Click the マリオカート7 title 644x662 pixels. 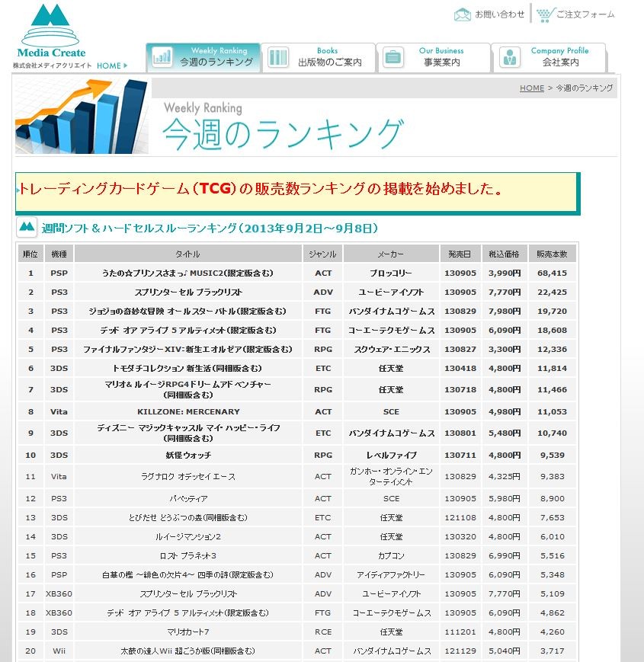coord(188,632)
